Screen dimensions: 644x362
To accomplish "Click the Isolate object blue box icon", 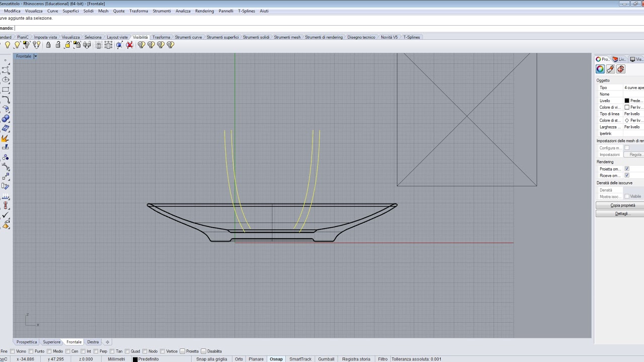I will tap(119, 45).
